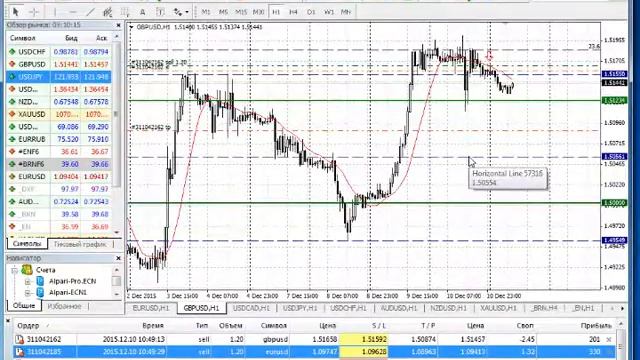Screen dimensions: 640x360
Task: Select the text label 'T' tool
Action: click(x=160, y=12)
